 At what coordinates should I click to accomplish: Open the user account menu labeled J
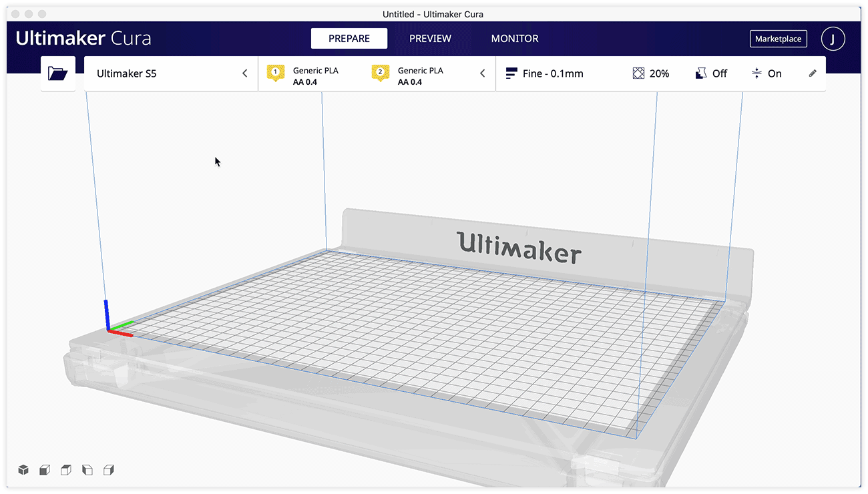click(833, 38)
